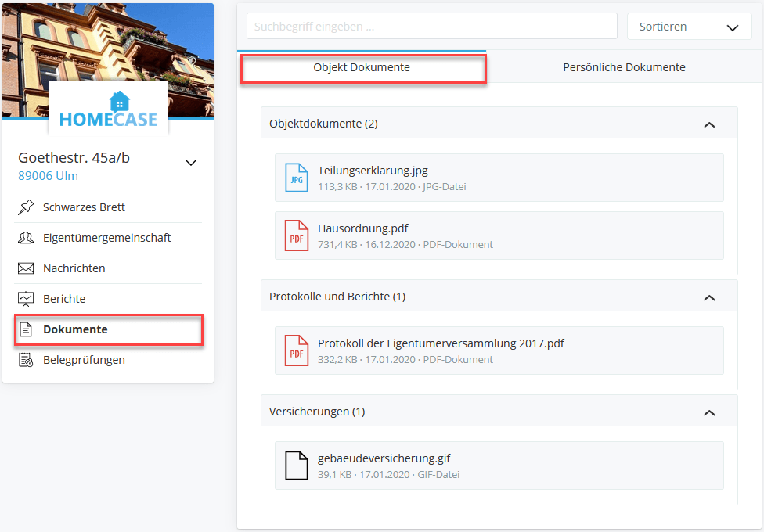
Task: Click the 89006 Ulm address link
Action: pyautogui.click(x=48, y=176)
